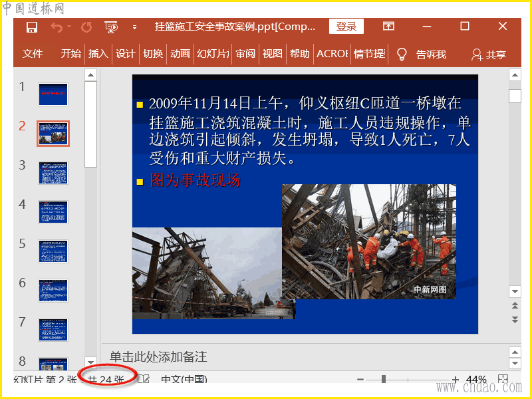The width and height of the screenshot is (532, 399).
Task: Maximize the PowerPoint window
Action: (x=465, y=26)
